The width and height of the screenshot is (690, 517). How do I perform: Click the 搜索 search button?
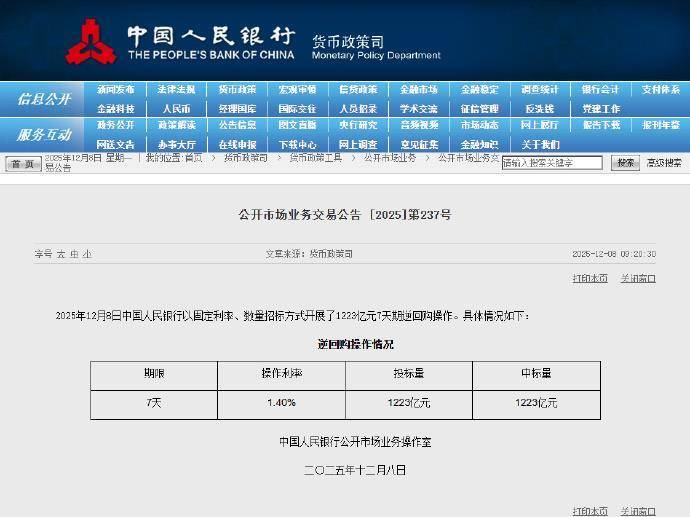625,162
